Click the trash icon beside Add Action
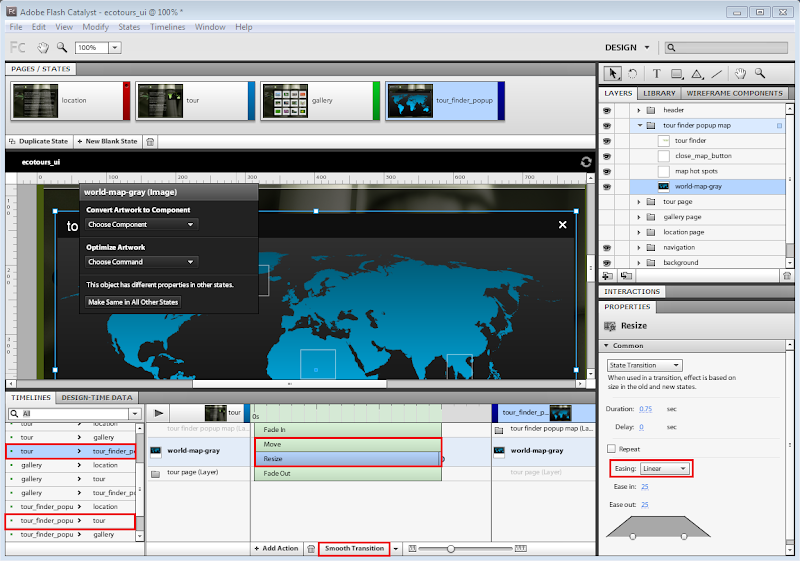Screen dimensions: 800x561 [311, 549]
